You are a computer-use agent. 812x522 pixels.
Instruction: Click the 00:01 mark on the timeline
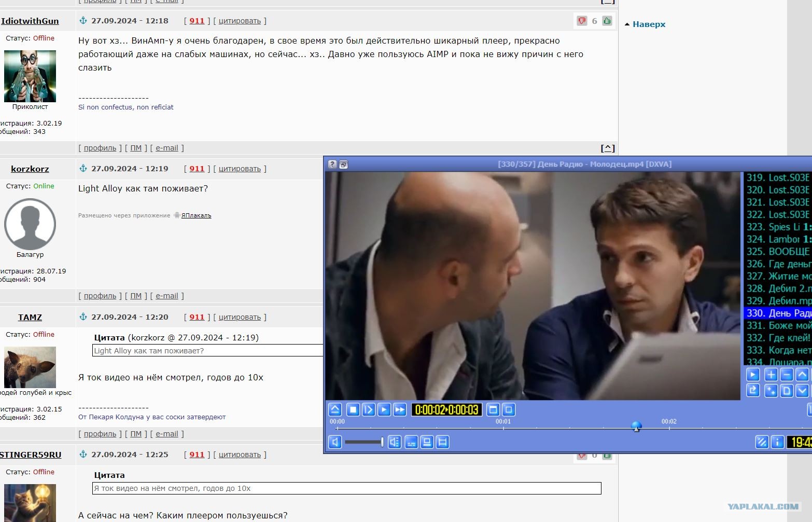pos(503,421)
